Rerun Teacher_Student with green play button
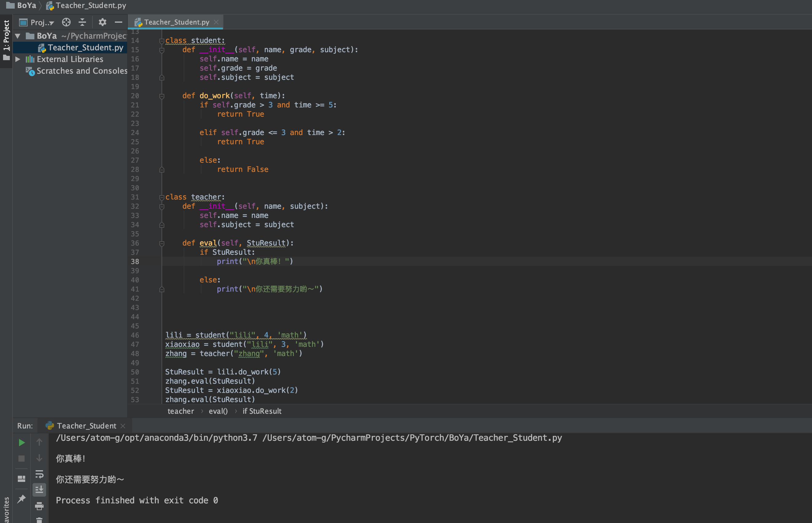This screenshot has height=523, width=812. [x=21, y=443]
